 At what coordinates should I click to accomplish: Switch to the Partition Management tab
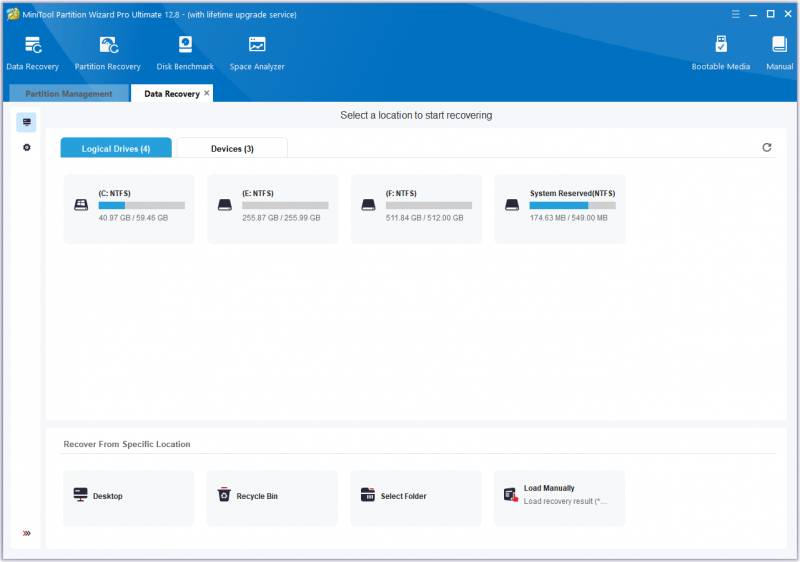point(69,94)
